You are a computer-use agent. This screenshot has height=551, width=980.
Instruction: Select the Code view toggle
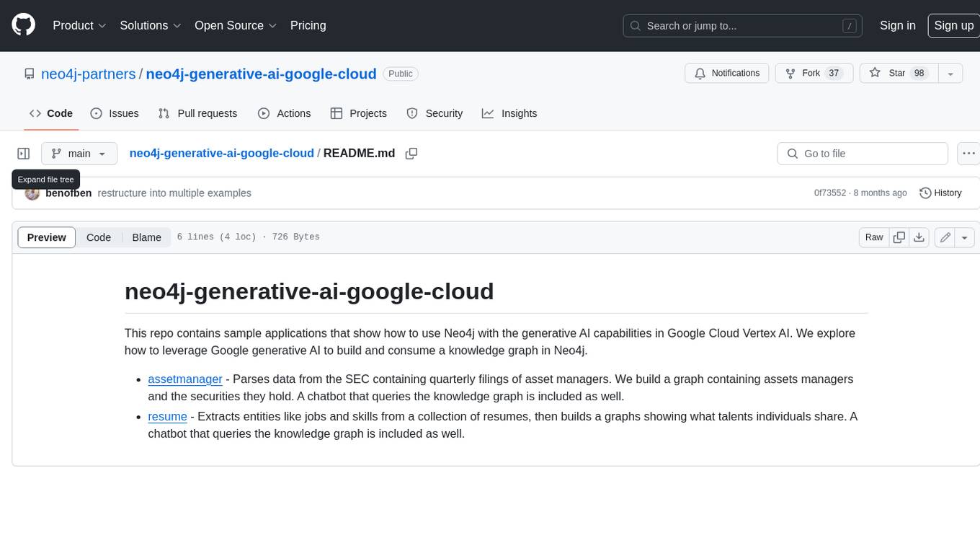(99, 237)
